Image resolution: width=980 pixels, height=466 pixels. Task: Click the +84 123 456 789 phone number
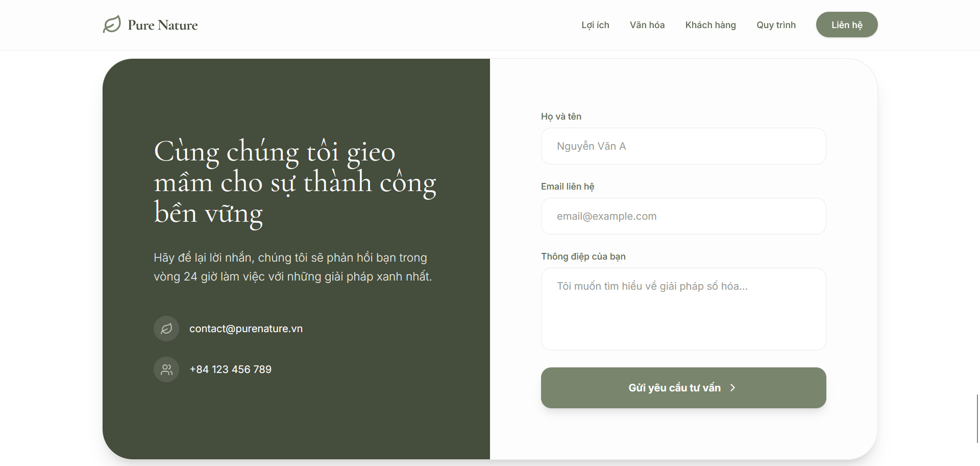(230, 369)
